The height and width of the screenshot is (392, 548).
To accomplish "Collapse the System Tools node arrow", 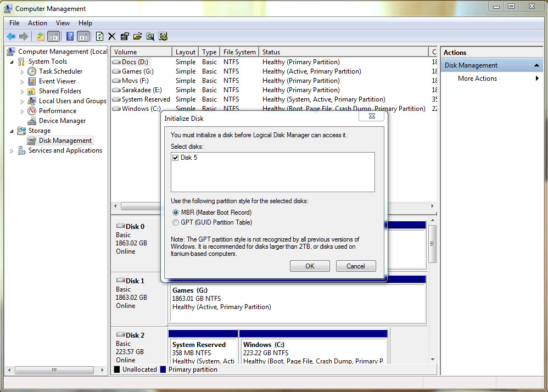I will (12, 62).
